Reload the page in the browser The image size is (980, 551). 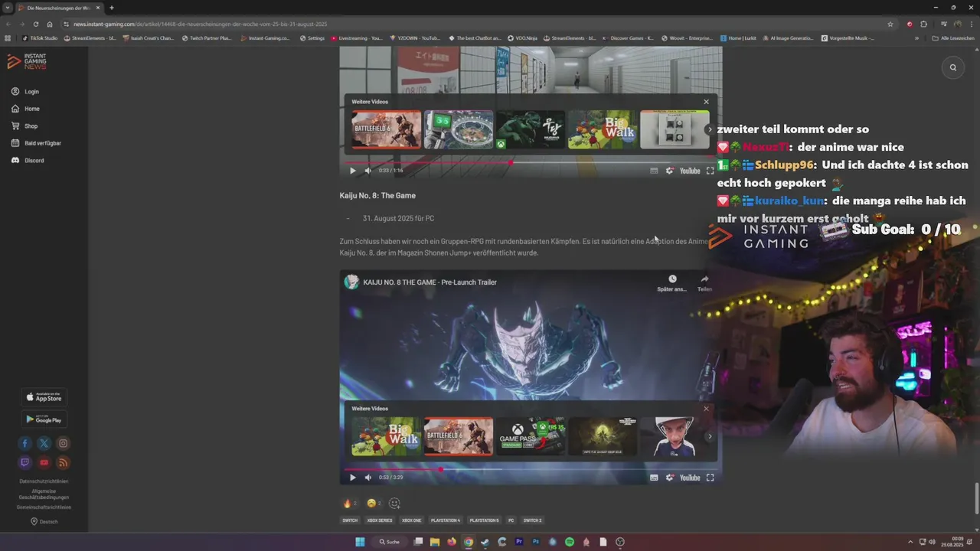click(36, 24)
